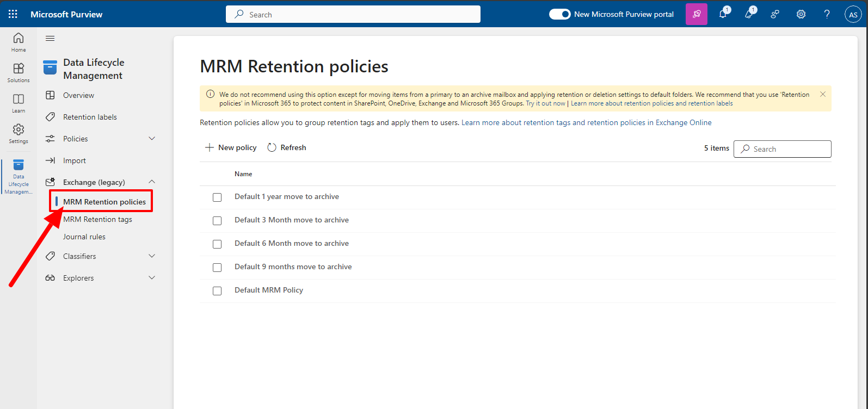Dismiss the yellow warning banner
Viewport: 868px width, 409px height.
pos(823,94)
